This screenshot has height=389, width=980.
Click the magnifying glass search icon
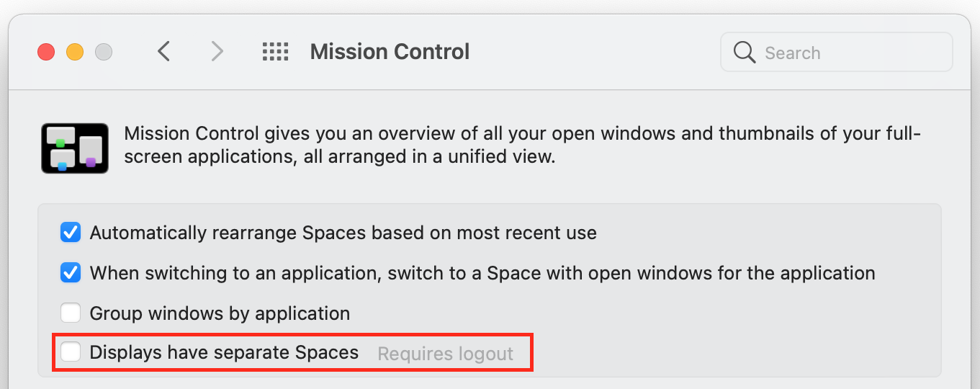click(745, 52)
